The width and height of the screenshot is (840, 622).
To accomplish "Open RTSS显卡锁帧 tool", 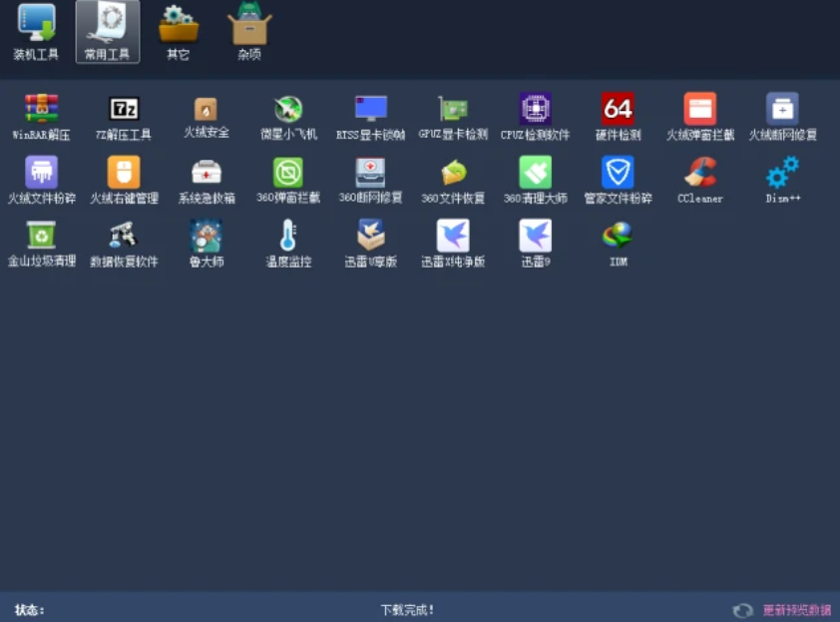I will 371,117.
